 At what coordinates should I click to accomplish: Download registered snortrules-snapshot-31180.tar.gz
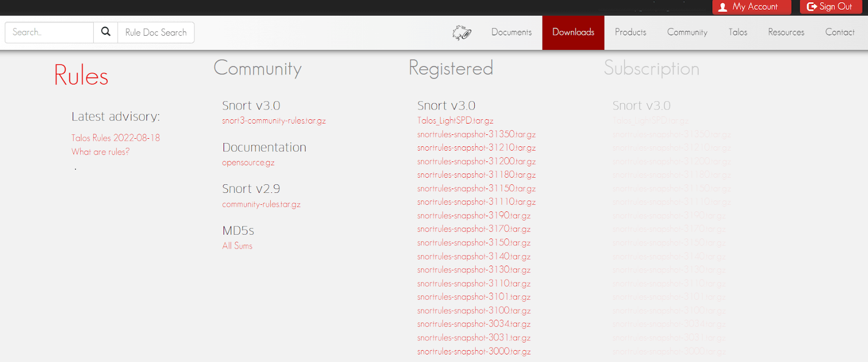pyautogui.click(x=476, y=175)
